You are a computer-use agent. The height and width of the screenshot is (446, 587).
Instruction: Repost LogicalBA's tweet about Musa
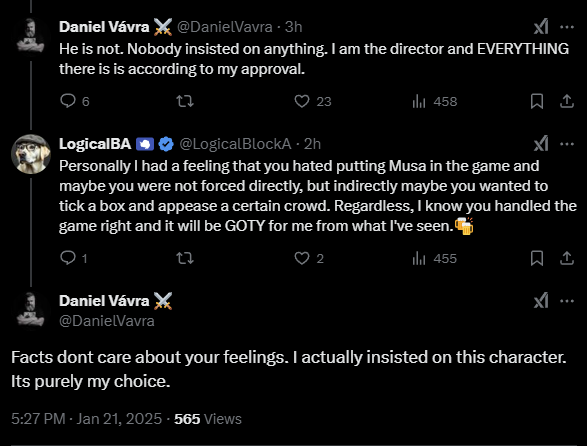tap(185, 258)
